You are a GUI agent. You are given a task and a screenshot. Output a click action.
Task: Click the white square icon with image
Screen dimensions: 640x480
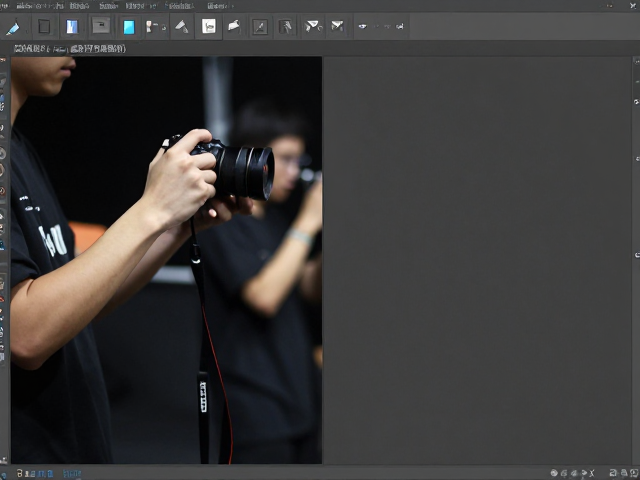209,26
